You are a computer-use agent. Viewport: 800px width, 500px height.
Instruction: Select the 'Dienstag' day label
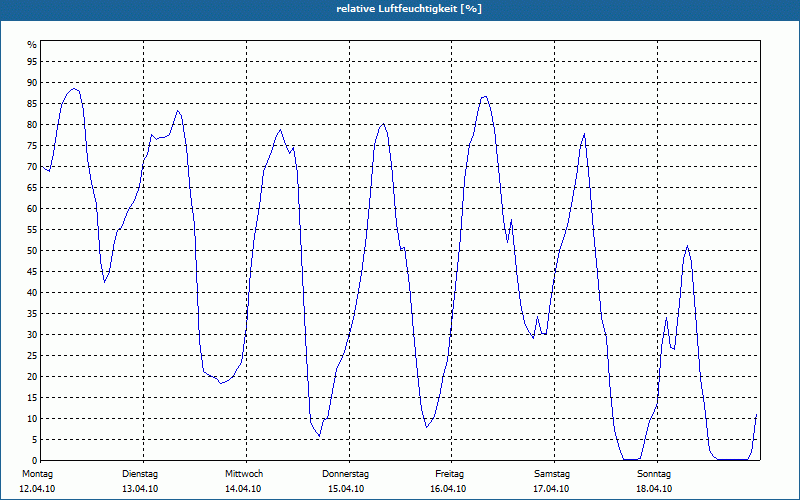tap(140, 474)
